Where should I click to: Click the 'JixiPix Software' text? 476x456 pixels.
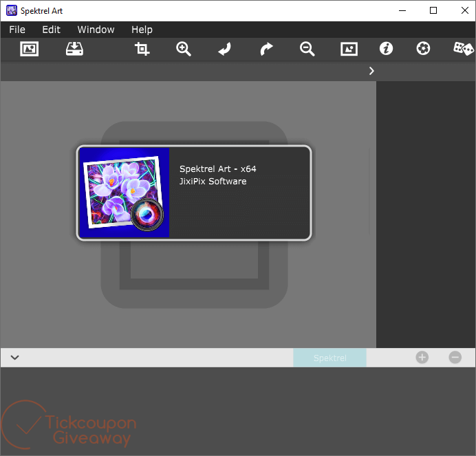coord(213,182)
